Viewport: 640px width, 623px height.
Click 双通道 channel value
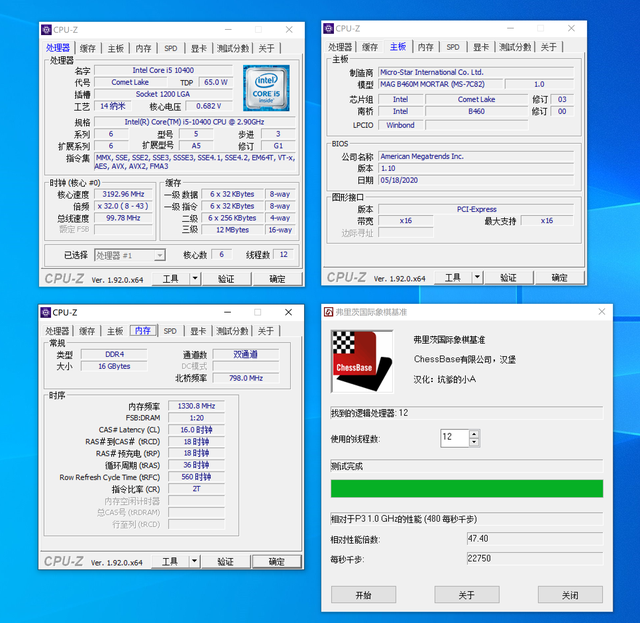(246, 354)
